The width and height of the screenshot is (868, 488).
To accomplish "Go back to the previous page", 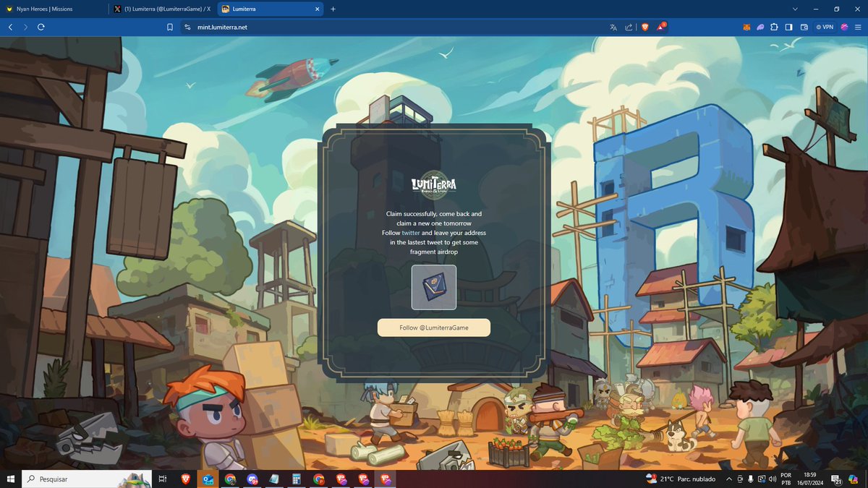I will pos(10,27).
